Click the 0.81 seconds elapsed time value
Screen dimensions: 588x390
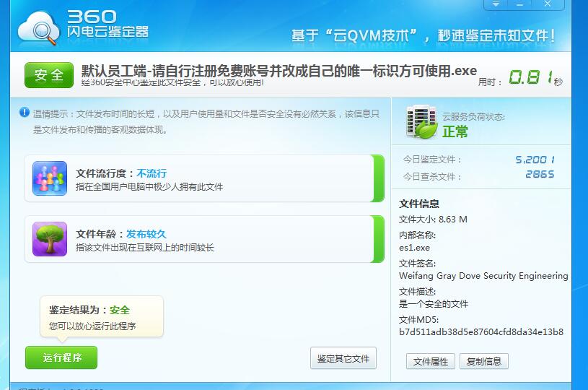[530, 77]
